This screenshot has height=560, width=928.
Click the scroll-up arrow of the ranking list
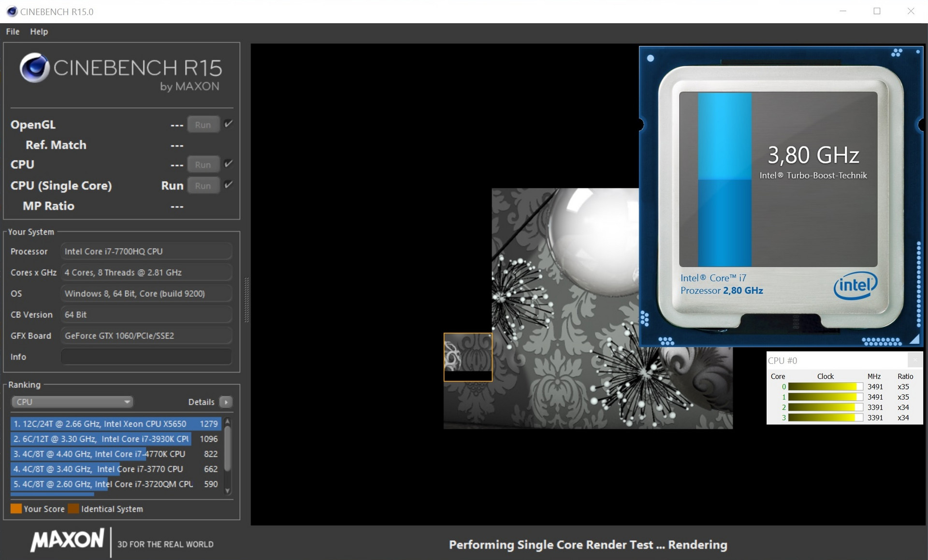[x=228, y=422]
